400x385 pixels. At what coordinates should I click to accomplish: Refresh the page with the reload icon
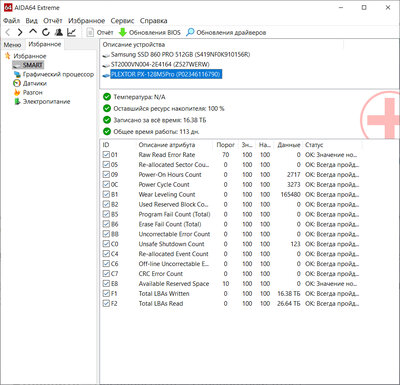[x=46, y=32]
